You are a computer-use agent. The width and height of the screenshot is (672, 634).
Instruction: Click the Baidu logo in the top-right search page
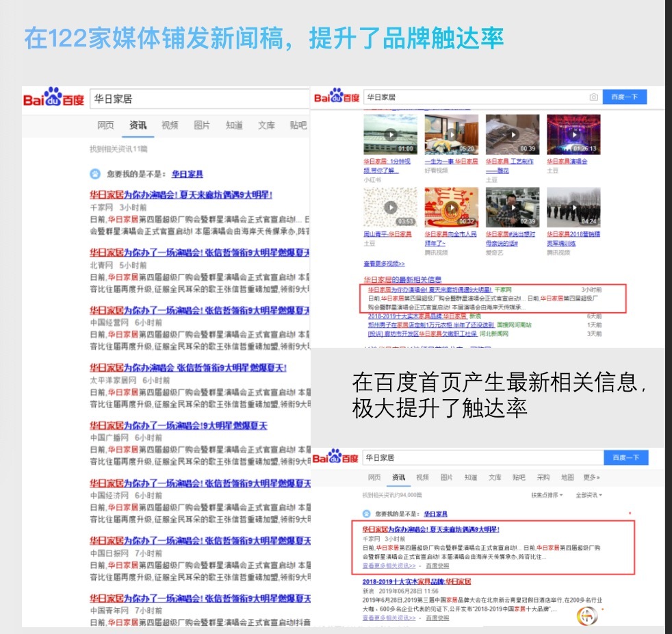[337, 96]
